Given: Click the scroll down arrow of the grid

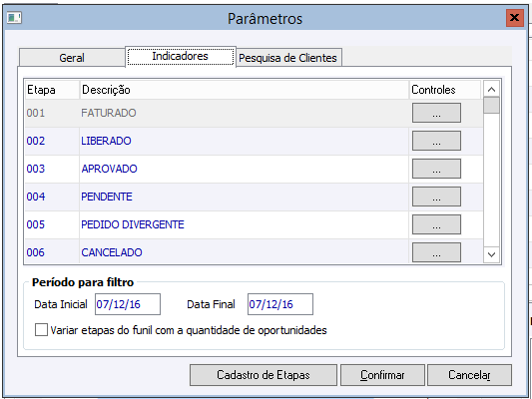Looking at the screenshot, I should point(491,254).
